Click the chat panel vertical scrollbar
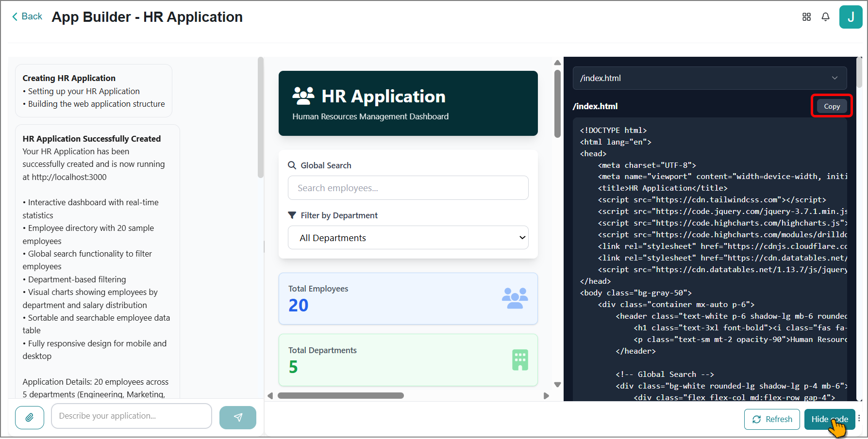The image size is (868, 439). (x=260, y=118)
